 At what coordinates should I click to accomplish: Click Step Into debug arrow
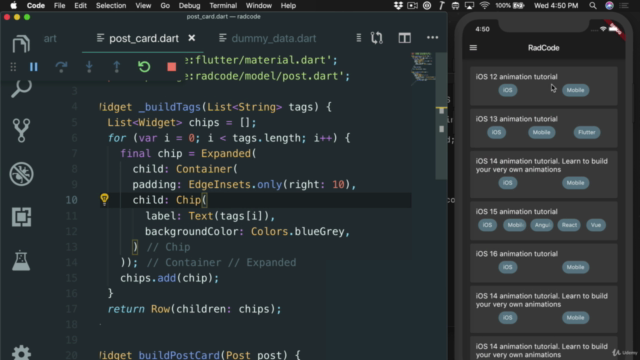pos(89,67)
